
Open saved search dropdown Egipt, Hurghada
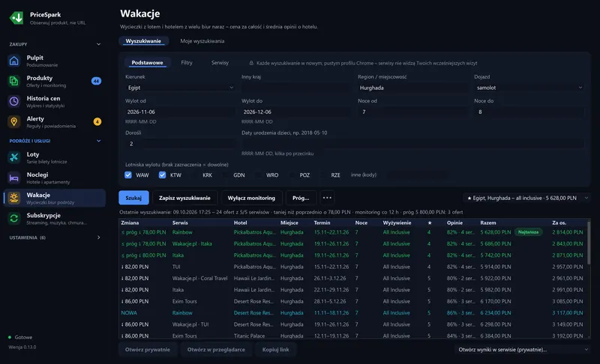click(x=526, y=198)
